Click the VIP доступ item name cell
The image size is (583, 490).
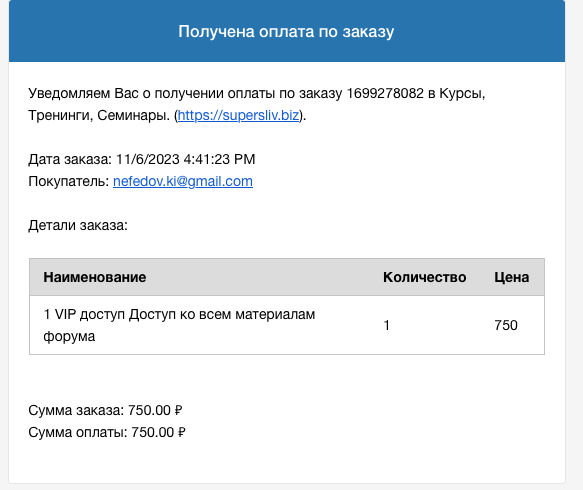click(x=179, y=325)
